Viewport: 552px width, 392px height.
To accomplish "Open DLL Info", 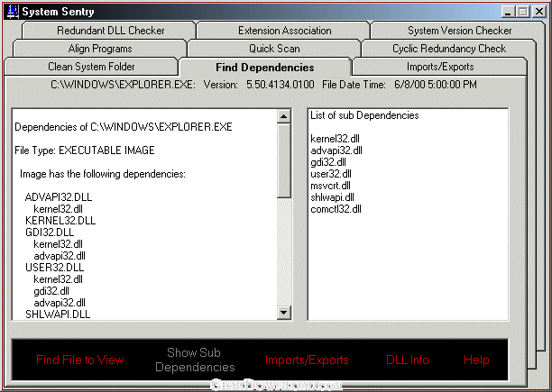I will coord(408,360).
